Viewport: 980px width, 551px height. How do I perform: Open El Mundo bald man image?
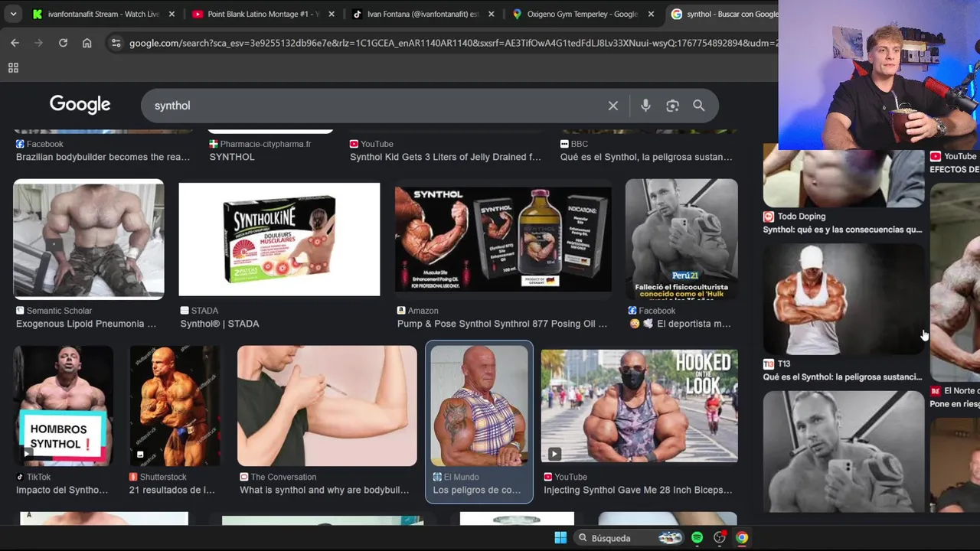479,406
